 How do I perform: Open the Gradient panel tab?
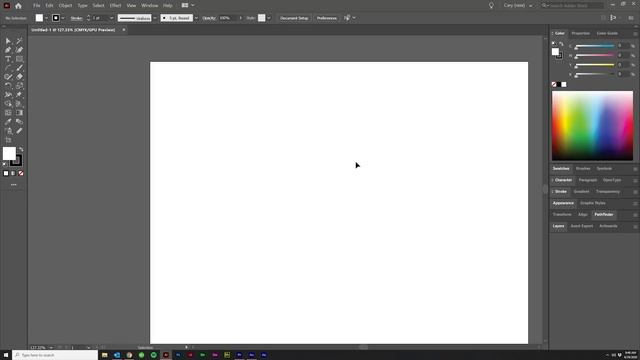pyautogui.click(x=581, y=191)
